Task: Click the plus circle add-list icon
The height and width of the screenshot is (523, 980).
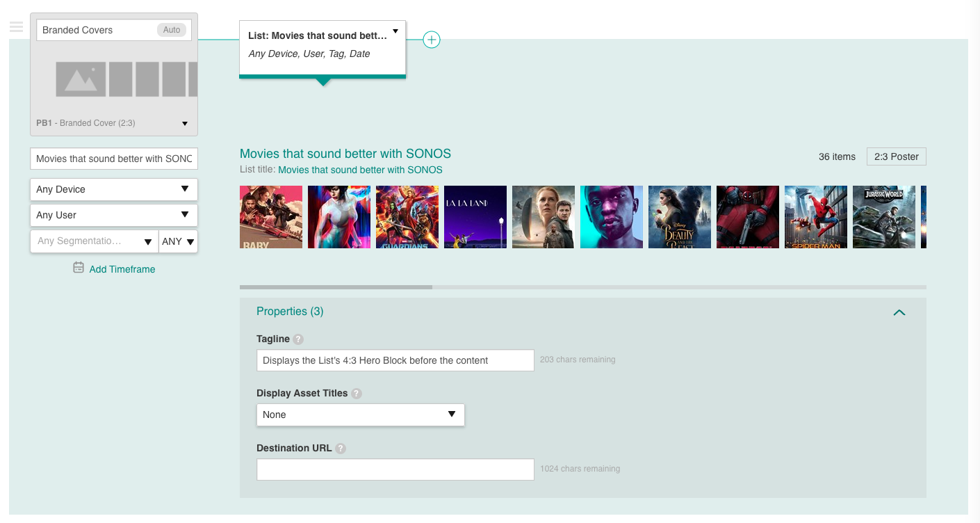Action: (x=432, y=40)
